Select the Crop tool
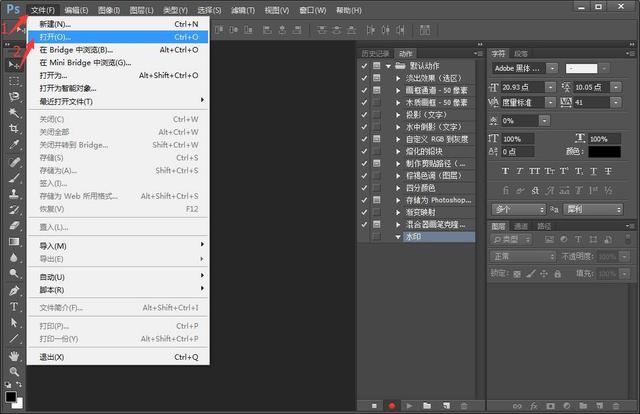The image size is (640, 414). coord(13,129)
